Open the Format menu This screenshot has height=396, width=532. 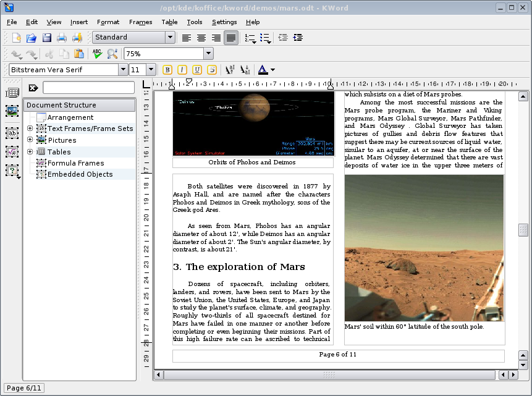108,22
